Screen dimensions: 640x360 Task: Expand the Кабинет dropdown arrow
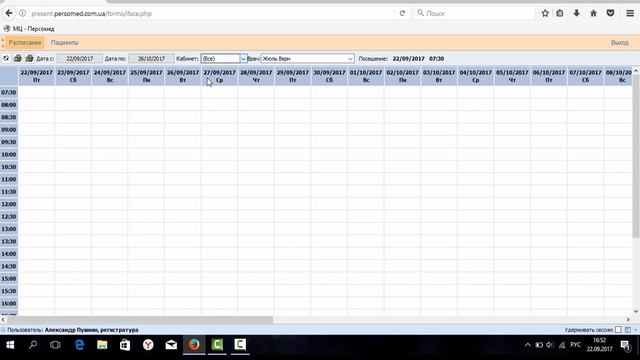pyautogui.click(x=243, y=59)
